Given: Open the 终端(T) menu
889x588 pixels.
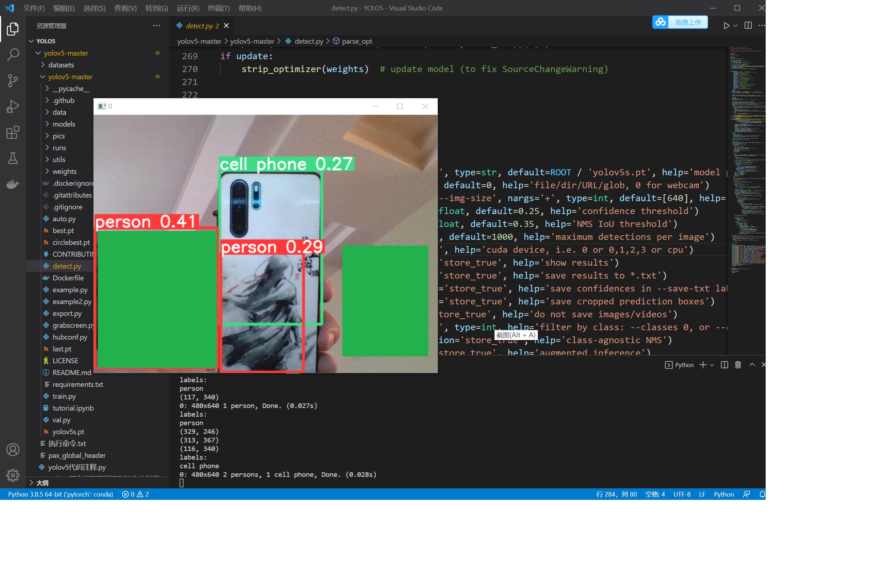Looking at the screenshot, I should [x=218, y=8].
